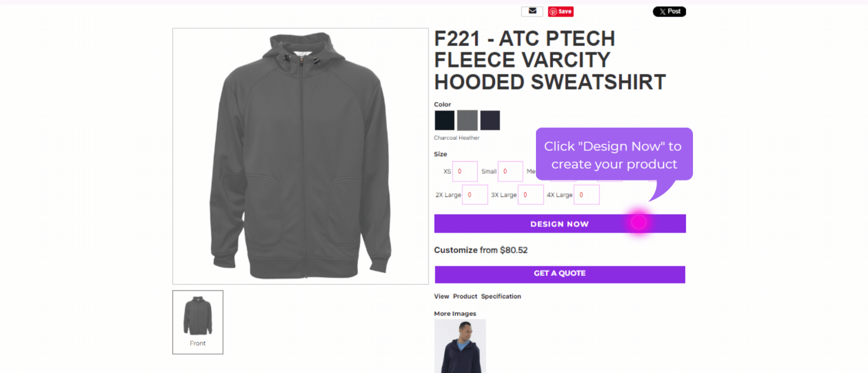The image size is (868, 373).
Task: Click the Small size quantity field
Action: point(510,172)
